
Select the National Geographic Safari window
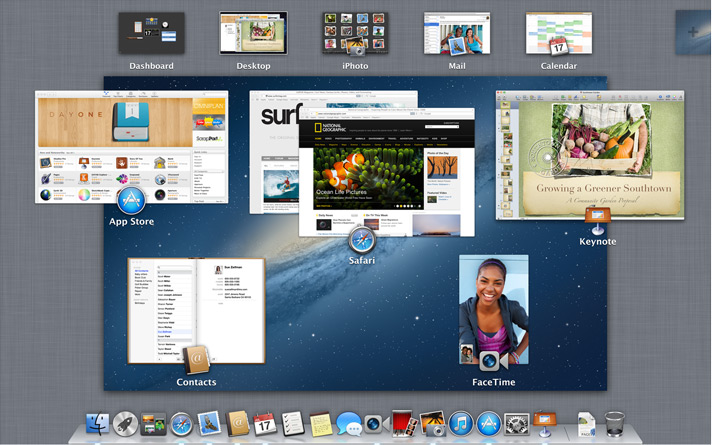tap(385, 170)
